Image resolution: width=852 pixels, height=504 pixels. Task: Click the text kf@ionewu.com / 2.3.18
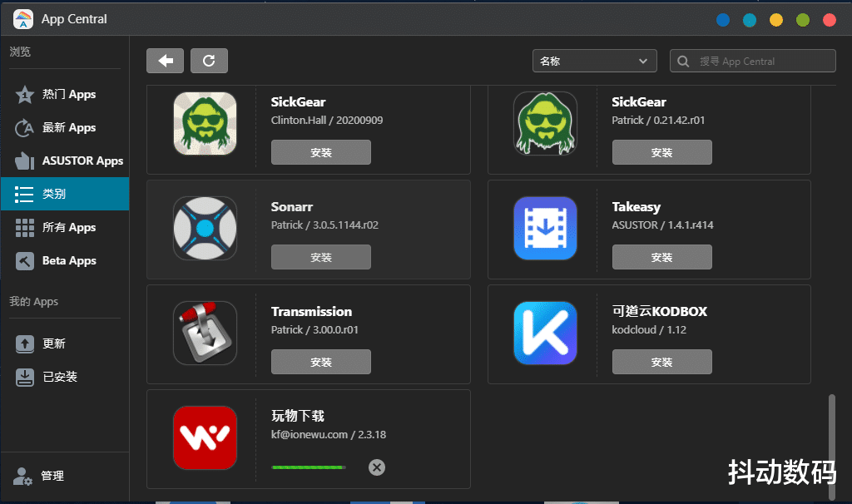point(328,434)
